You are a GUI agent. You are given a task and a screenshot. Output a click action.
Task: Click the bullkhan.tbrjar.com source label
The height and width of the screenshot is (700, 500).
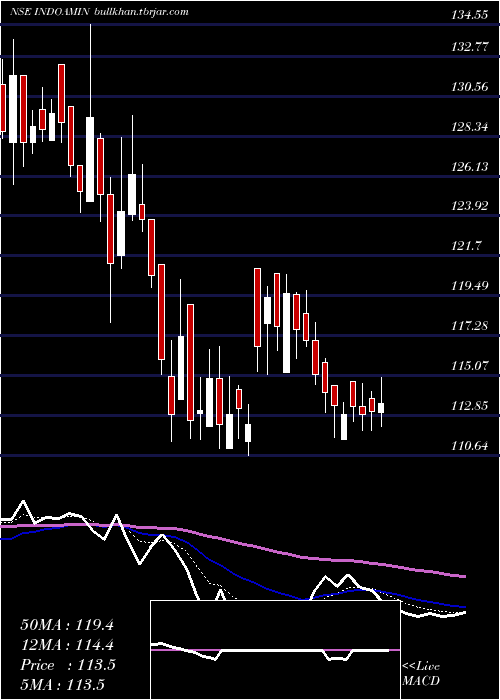pyautogui.click(x=142, y=12)
